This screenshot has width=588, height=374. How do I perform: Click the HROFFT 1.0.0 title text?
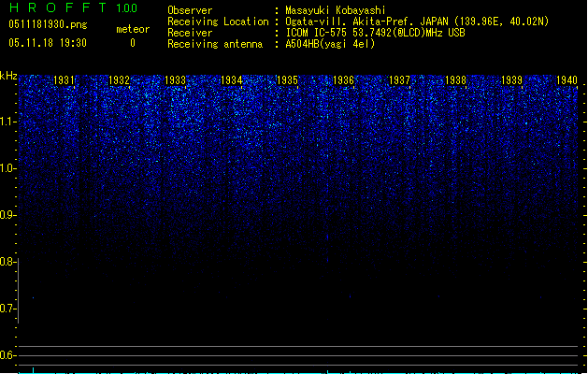pyautogui.click(x=74, y=7)
